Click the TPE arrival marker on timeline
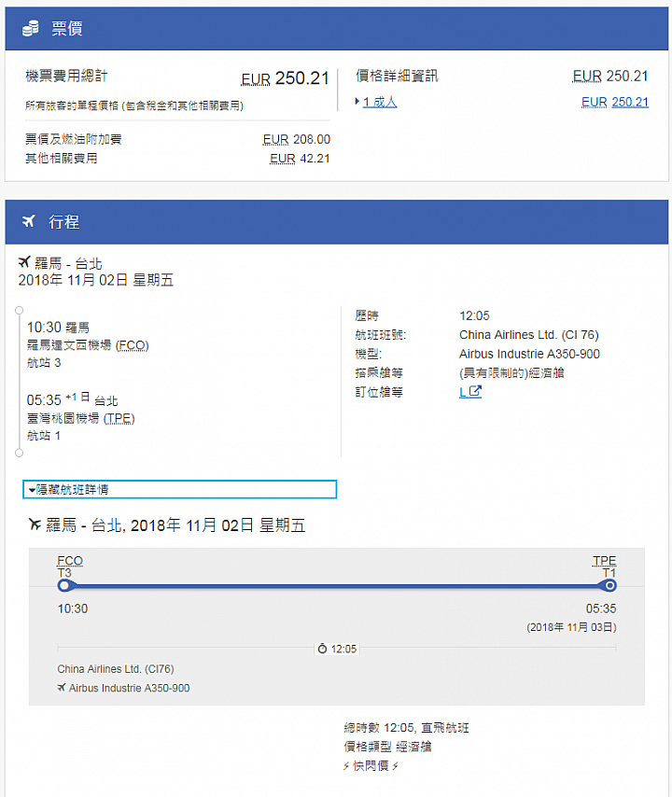The width and height of the screenshot is (672, 797). tap(609, 586)
